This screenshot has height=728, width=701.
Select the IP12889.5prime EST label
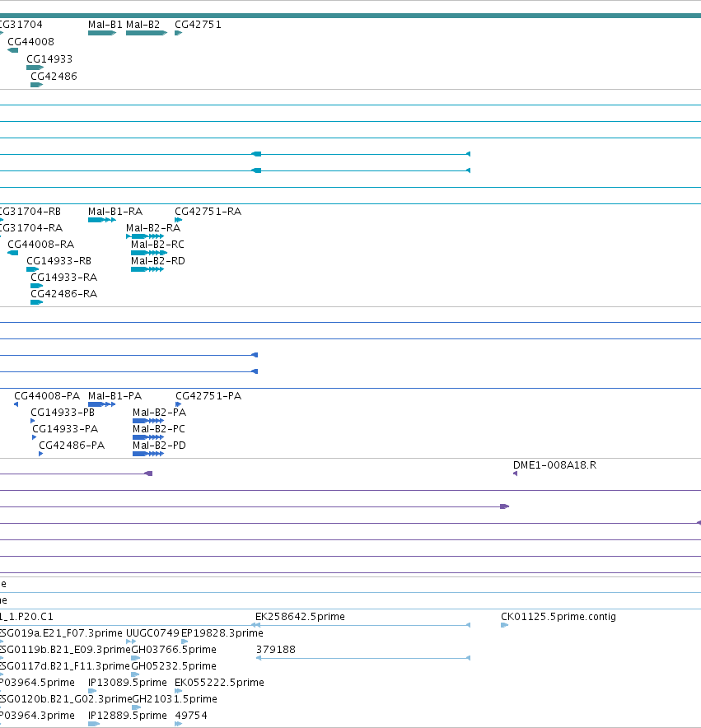pos(128,716)
